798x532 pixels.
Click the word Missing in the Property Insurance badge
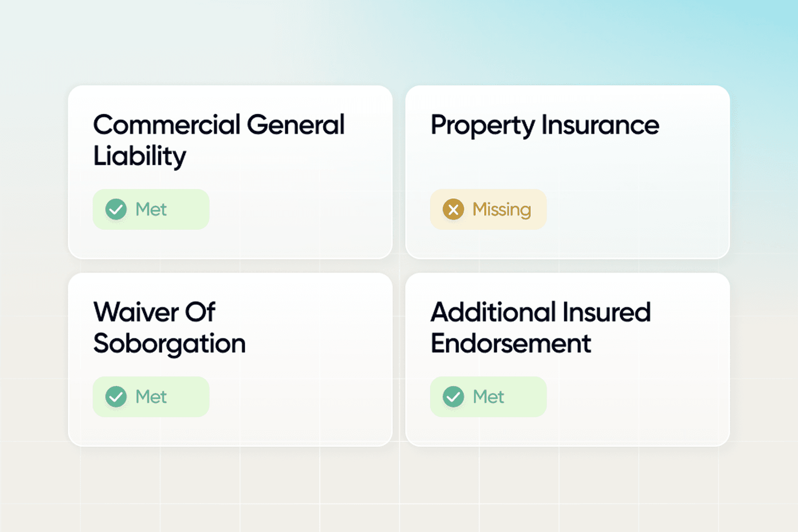(x=502, y=210)
